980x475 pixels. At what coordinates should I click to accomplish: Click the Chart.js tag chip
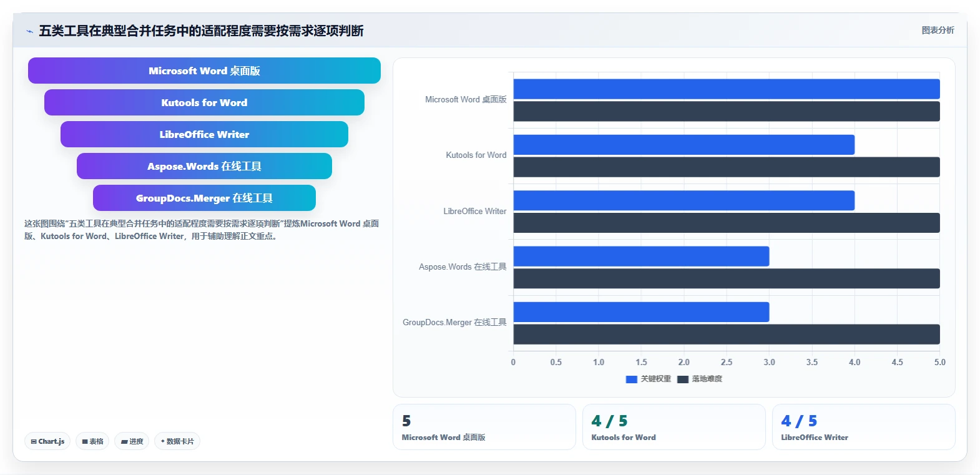pos(47,441)
